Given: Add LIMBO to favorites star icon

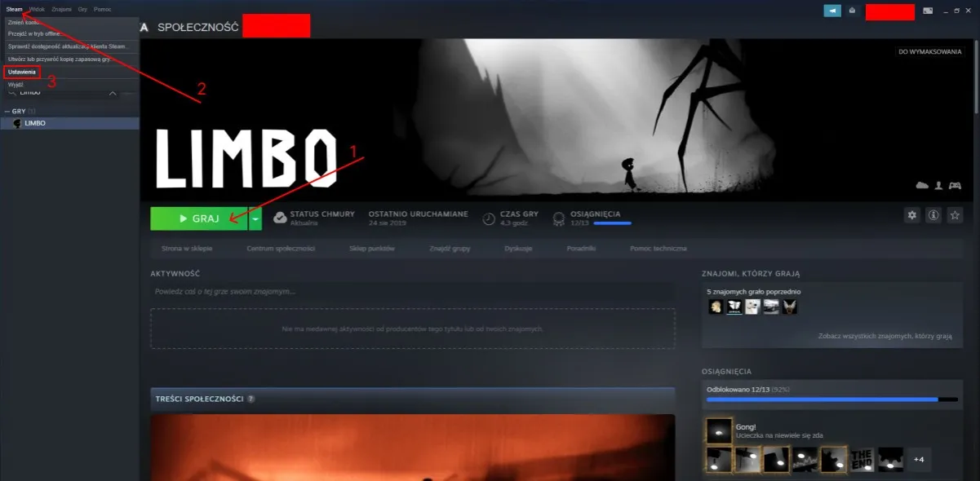Looking at the screenshot, I should (x=954, y=215).
